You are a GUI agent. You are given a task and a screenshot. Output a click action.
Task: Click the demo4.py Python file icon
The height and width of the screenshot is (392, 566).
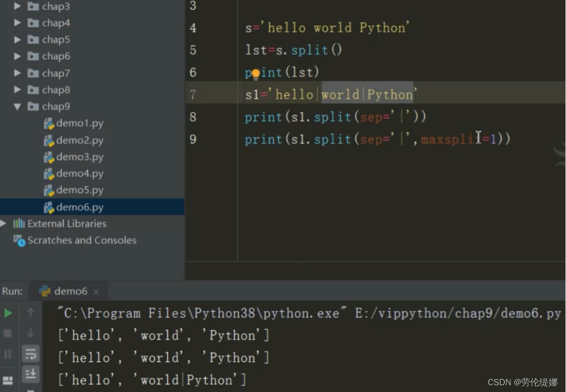(48, 174)
